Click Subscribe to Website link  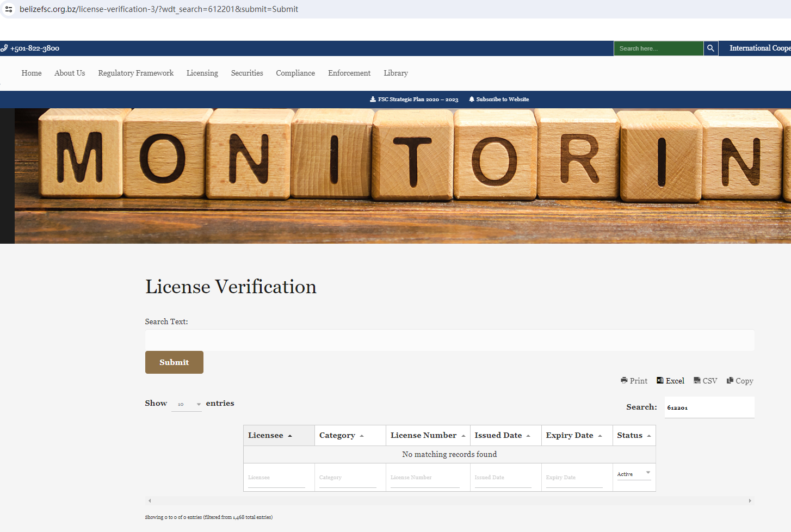tap(499, 100)
